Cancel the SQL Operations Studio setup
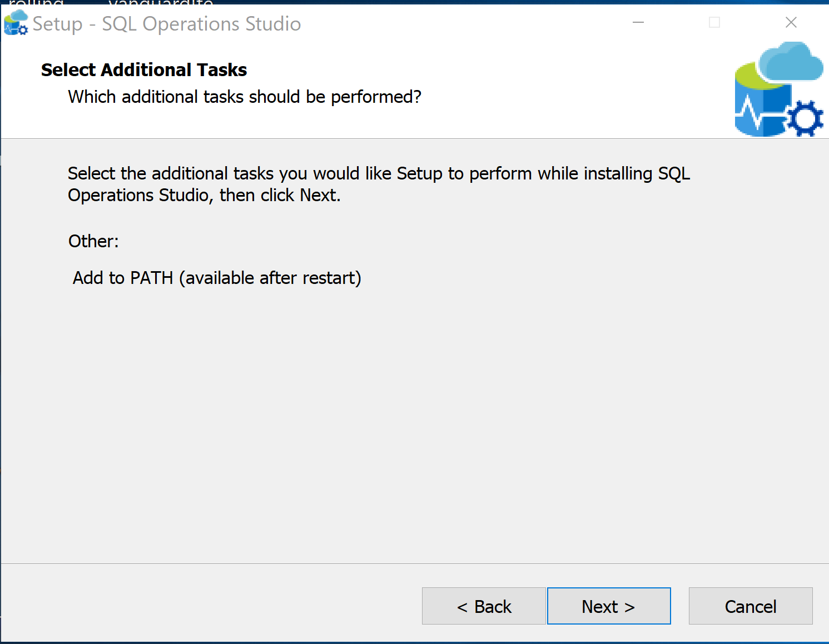Viewport: 829px width, 644px height. (751, 606)
